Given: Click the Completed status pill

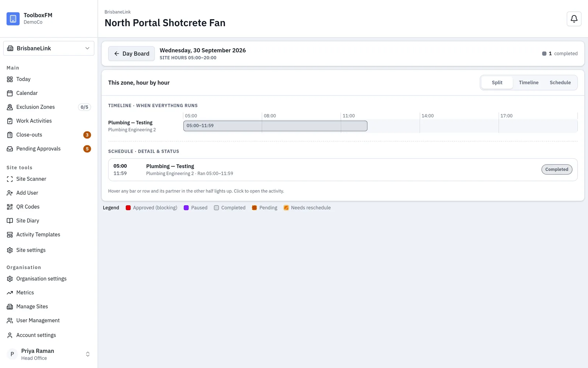Looking at the screenshot, I should 556,169.
